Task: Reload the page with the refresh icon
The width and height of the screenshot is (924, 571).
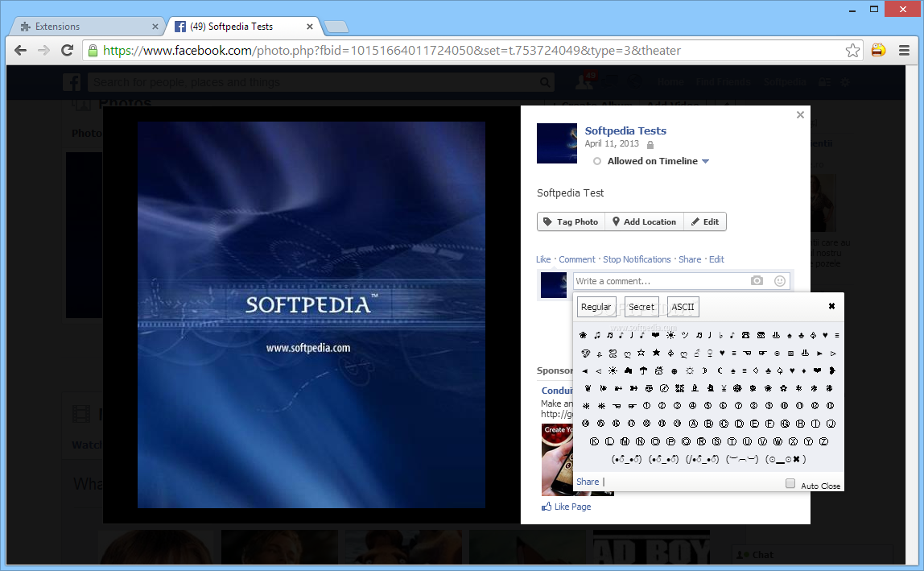Action: (x=67, y=50)
